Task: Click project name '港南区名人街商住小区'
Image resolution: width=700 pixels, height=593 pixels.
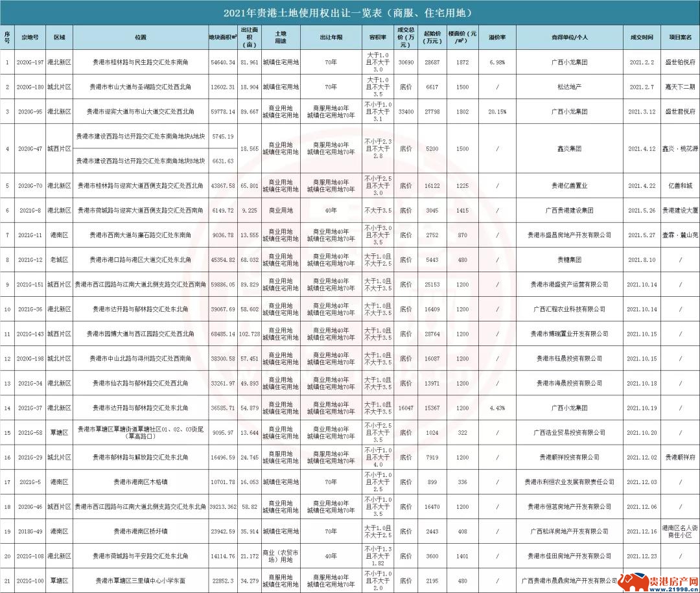Action: (680, 531)
